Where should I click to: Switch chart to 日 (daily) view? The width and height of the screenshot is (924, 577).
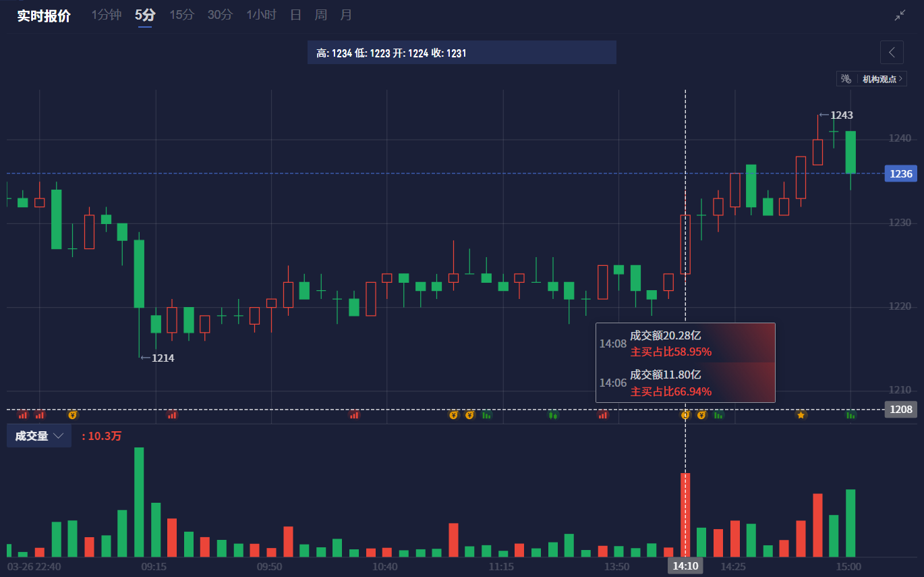tap(295, 15)
